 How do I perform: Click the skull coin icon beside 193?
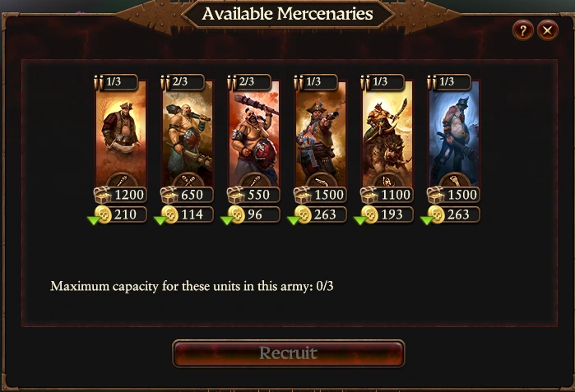coord(370,214)
